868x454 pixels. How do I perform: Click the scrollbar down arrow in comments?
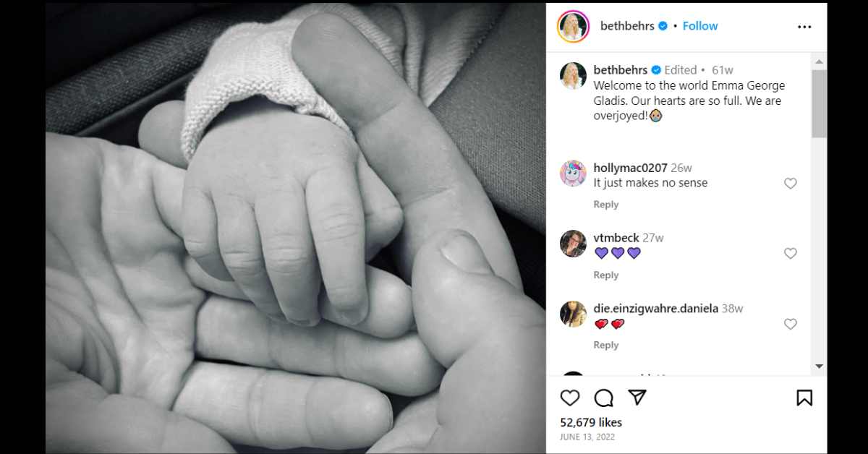[819, 367]
